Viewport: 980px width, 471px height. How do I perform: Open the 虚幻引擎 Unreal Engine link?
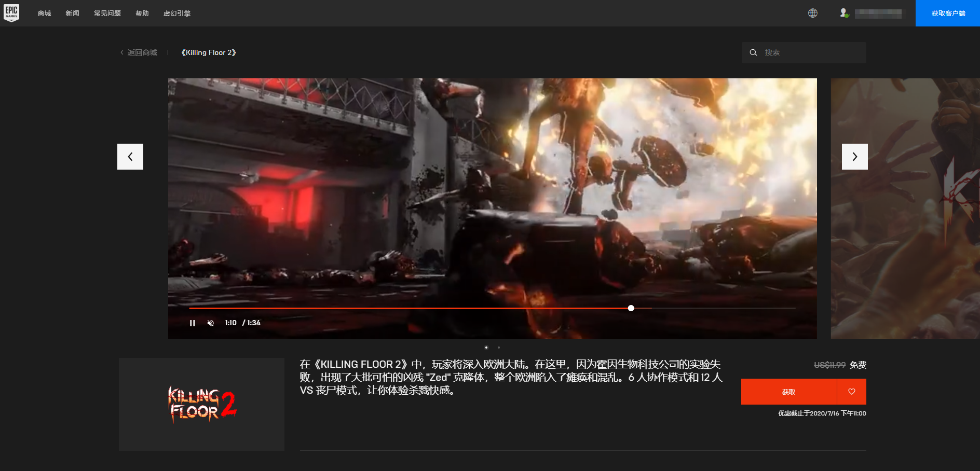177,13
